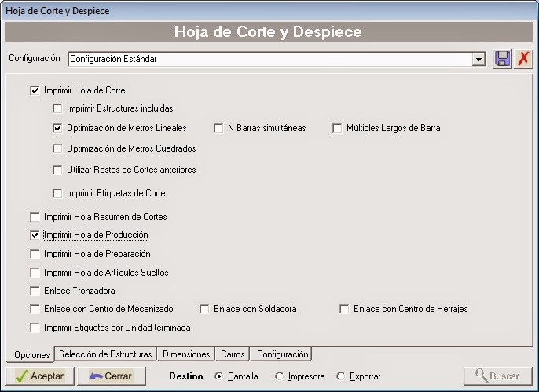Uncheck Imprimir Hoja de Corte
This screenshot has height=392, width=539.
pyautogui.click(x=35, y=90)
